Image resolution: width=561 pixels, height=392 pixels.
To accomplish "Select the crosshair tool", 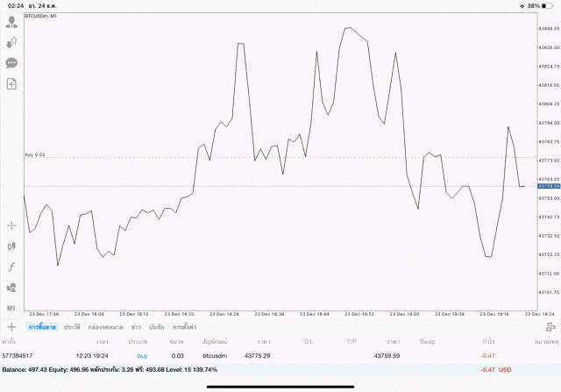I will pos(12,226).
